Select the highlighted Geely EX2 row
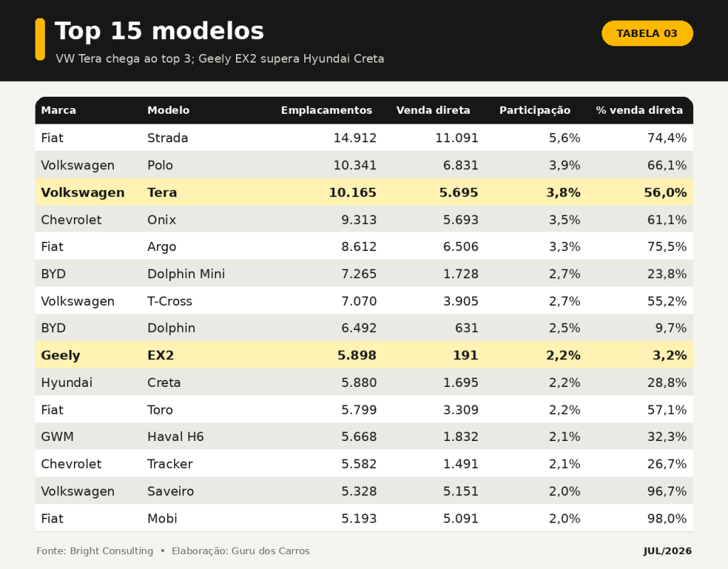 click(x=364, y=356)
